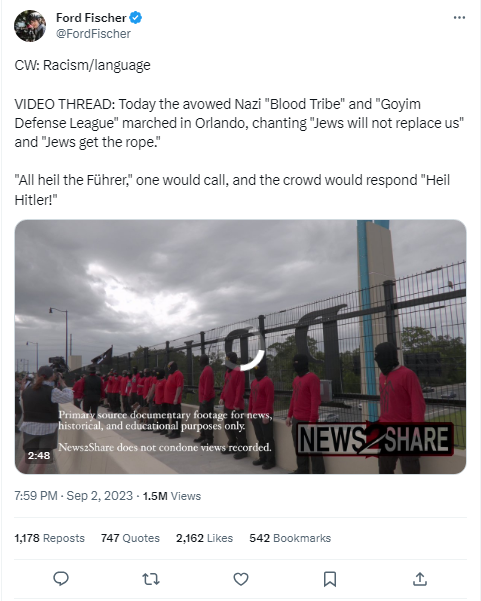Click the News2Share logo in video
481x601 pixels.
tap(375, 439)
